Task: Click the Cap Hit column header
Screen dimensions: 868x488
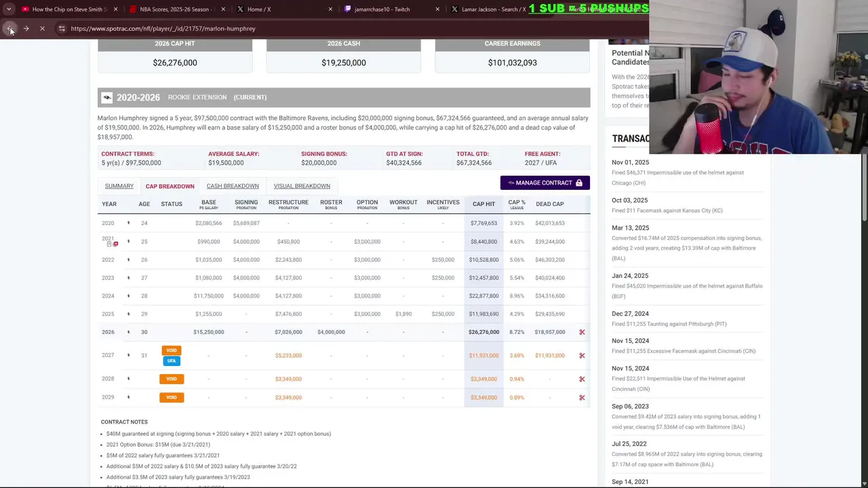Action: [484, 204]
